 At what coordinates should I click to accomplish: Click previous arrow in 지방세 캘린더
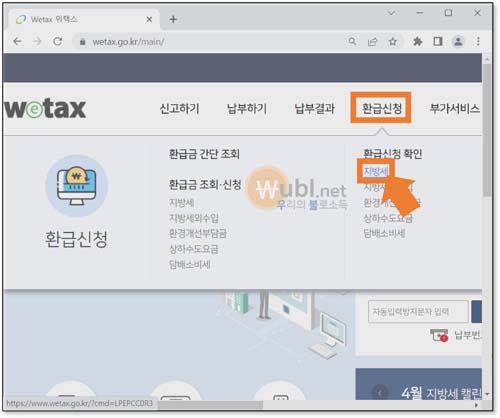pyautogui.click(x=380, y=393)
